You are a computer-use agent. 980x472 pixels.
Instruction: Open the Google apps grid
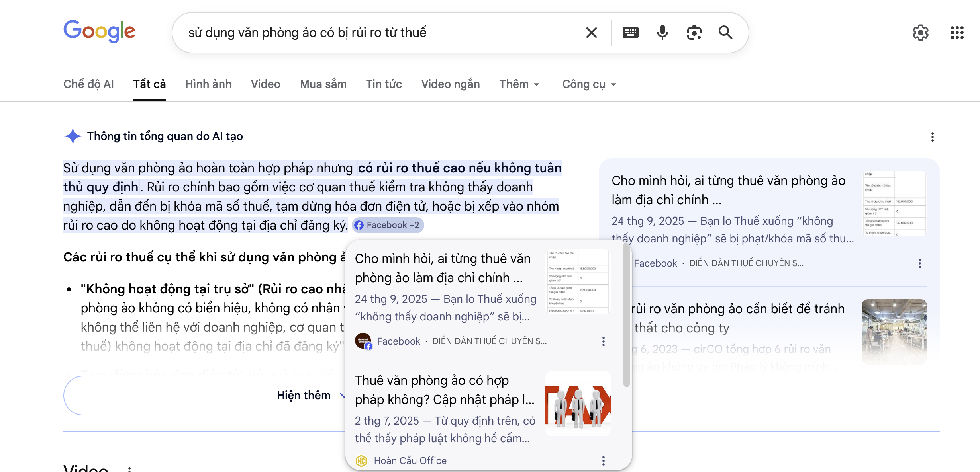tap(957, 33)
